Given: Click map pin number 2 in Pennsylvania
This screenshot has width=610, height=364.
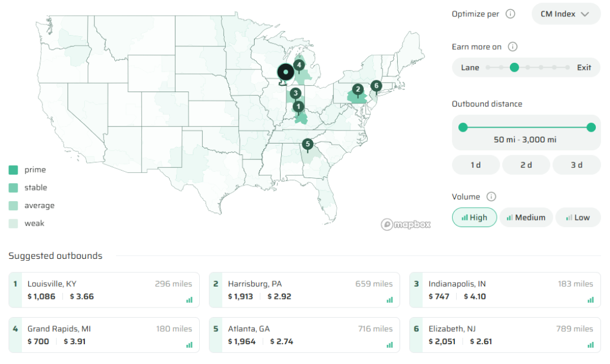Looking at the screenshot, I should (x=358, y=90).
